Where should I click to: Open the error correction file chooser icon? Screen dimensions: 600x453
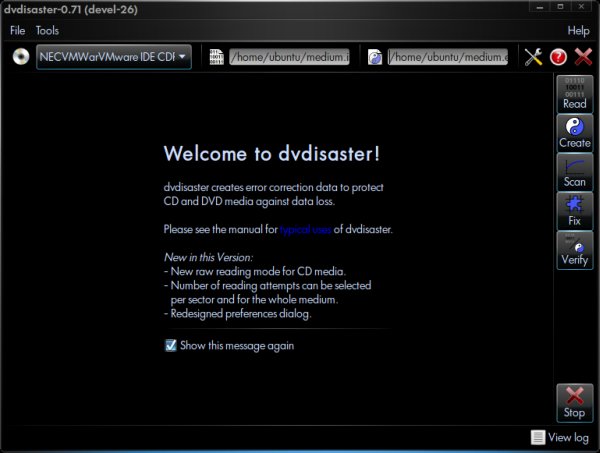[375, 57]
